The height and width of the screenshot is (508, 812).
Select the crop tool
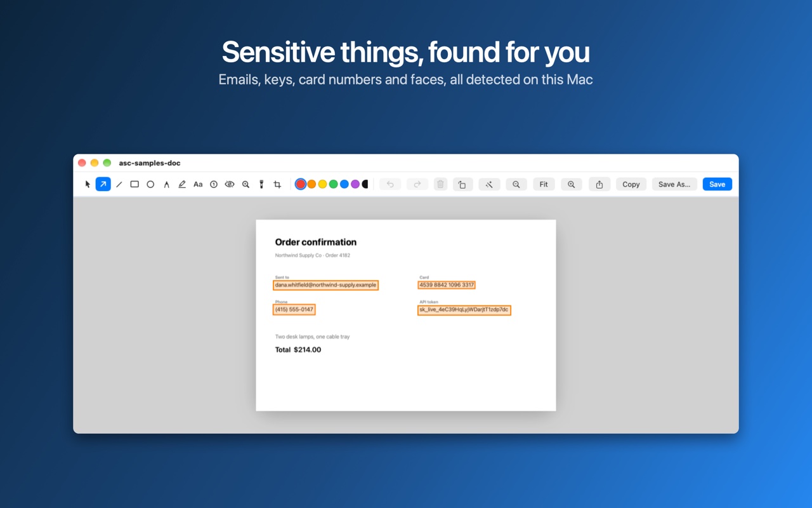point(277,184)
